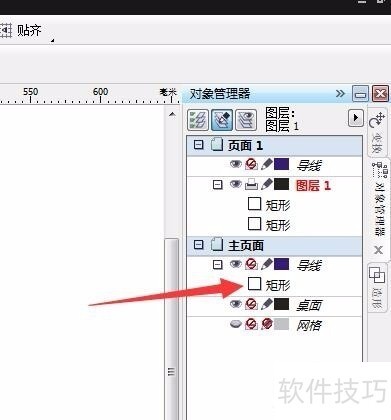Select the 网格 layer
This screenshot has height=420, width=391.
pos(309,325)
